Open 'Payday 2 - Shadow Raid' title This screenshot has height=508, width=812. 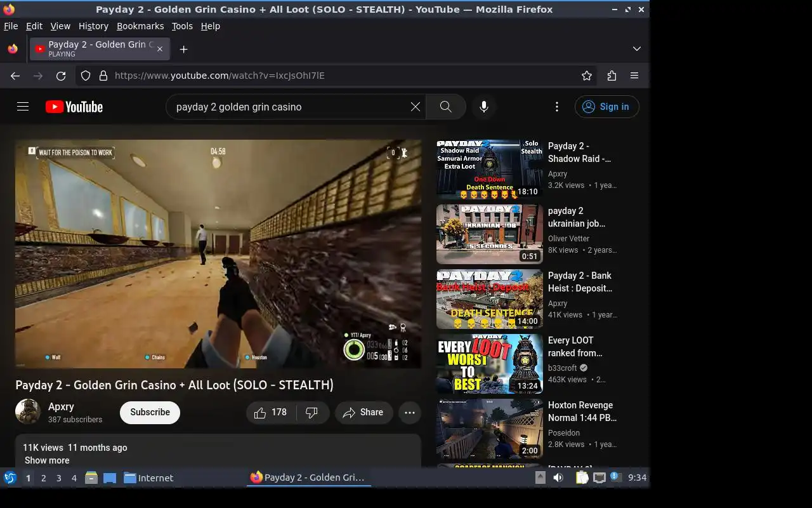click(580, 152)
